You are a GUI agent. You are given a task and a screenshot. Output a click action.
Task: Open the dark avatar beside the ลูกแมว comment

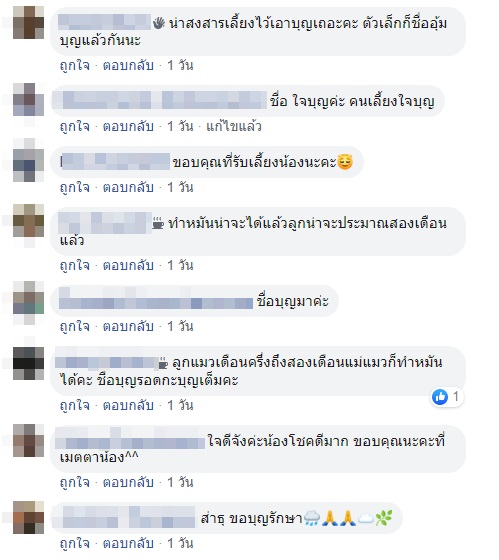point(28,363)
